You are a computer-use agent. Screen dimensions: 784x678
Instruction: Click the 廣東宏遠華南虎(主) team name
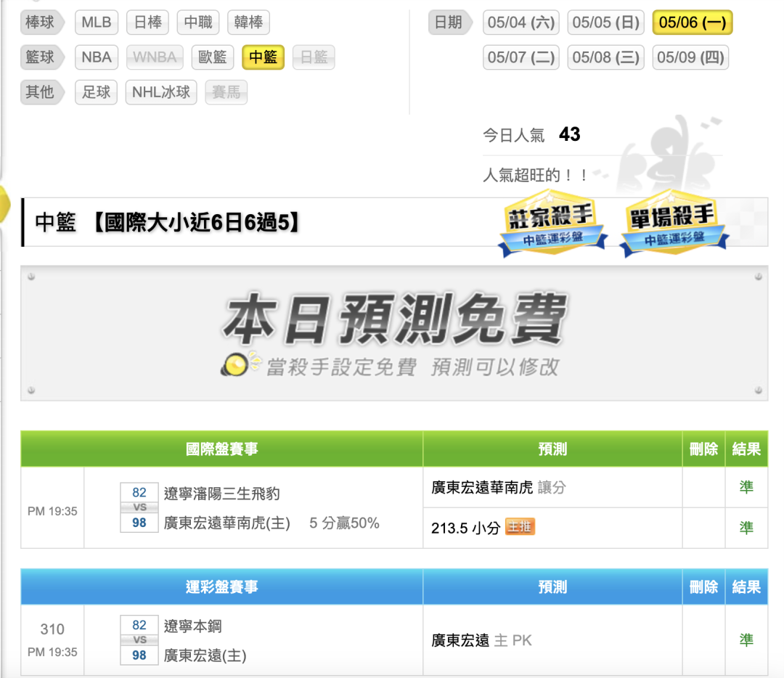[x=227, y=523]
